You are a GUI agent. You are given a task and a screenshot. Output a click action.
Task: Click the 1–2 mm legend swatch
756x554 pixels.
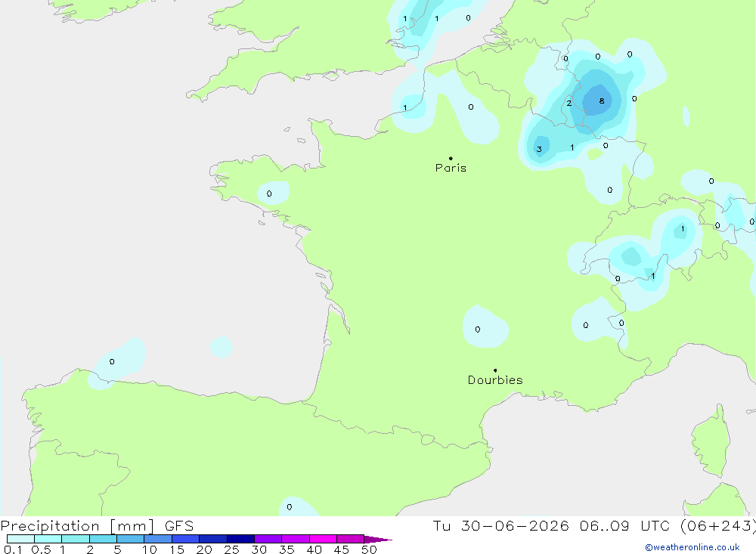coord(76,539)
